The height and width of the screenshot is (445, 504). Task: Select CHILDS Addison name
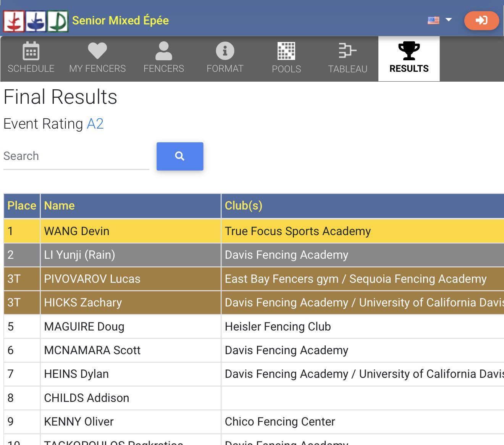(x=86, y=398)
